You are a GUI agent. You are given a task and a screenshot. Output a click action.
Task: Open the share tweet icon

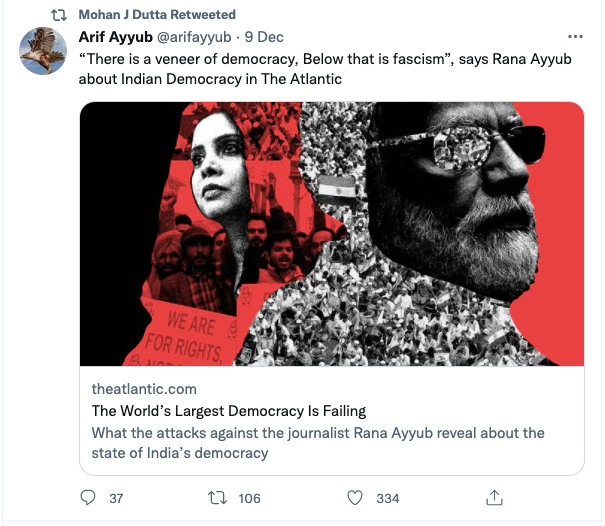coord(493,498)
